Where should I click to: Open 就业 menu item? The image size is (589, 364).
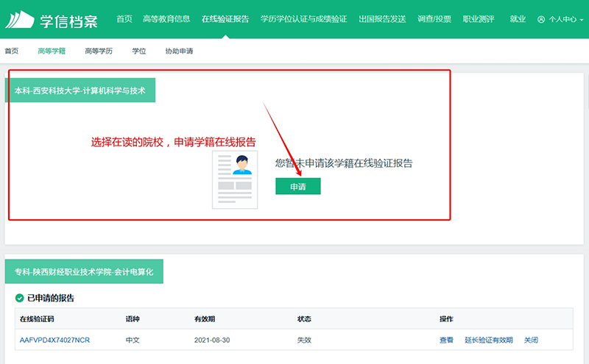point(518,19)
